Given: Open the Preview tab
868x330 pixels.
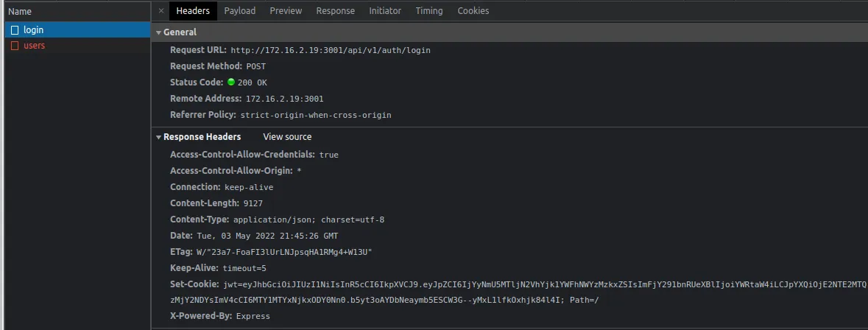Looking at the screenshot, I should (x=286, y=11).
